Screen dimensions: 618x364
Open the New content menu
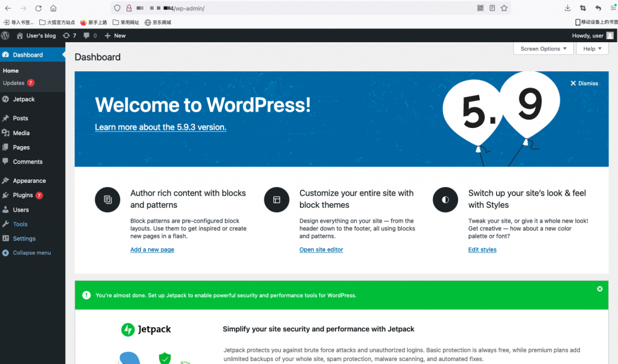click(115, 36)
